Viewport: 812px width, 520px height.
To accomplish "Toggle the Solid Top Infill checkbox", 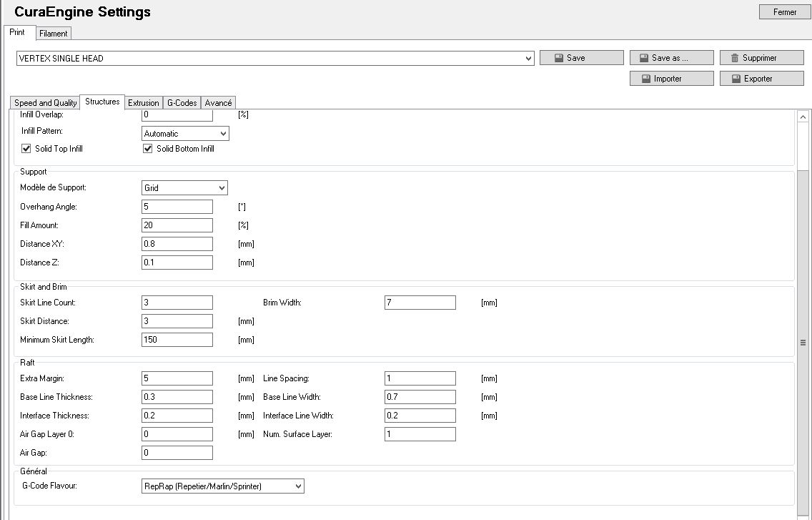I will (26, 149).
